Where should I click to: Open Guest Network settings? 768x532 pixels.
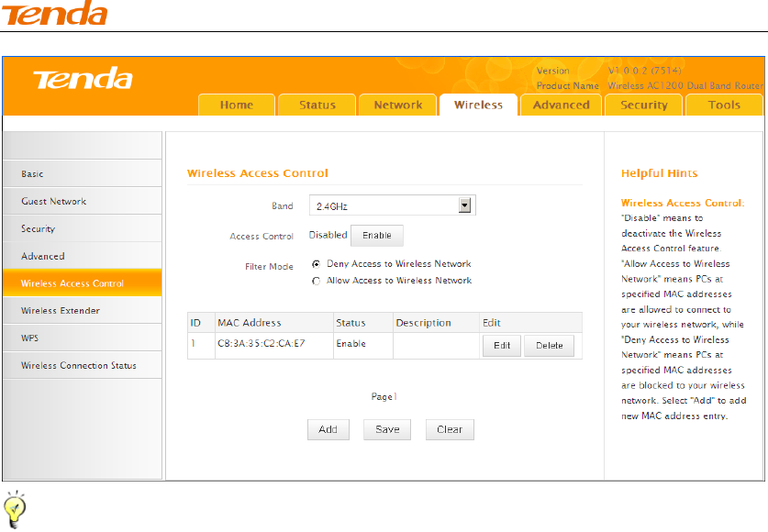[x=83, y=201]
